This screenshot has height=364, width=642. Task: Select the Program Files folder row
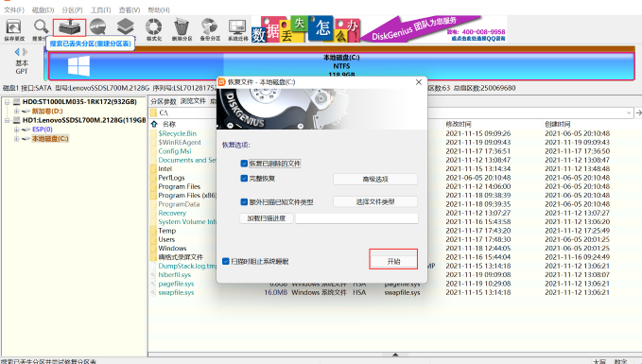pyautogui.click(x=180, y=186)
